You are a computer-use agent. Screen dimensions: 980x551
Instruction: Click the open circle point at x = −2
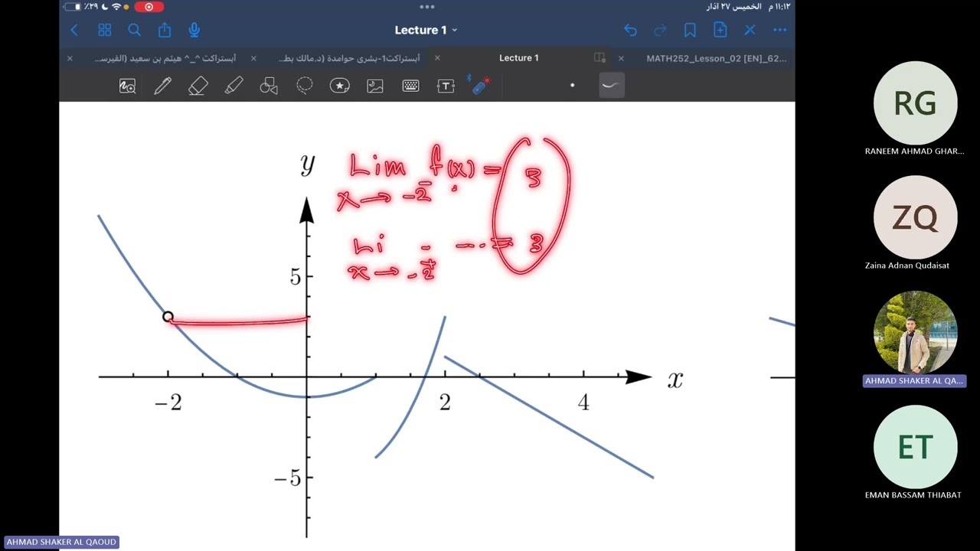168,316
